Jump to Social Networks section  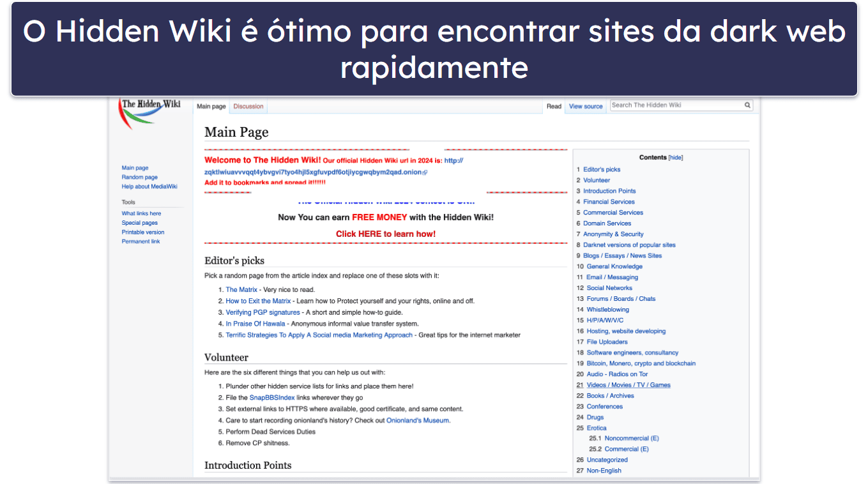609,288
